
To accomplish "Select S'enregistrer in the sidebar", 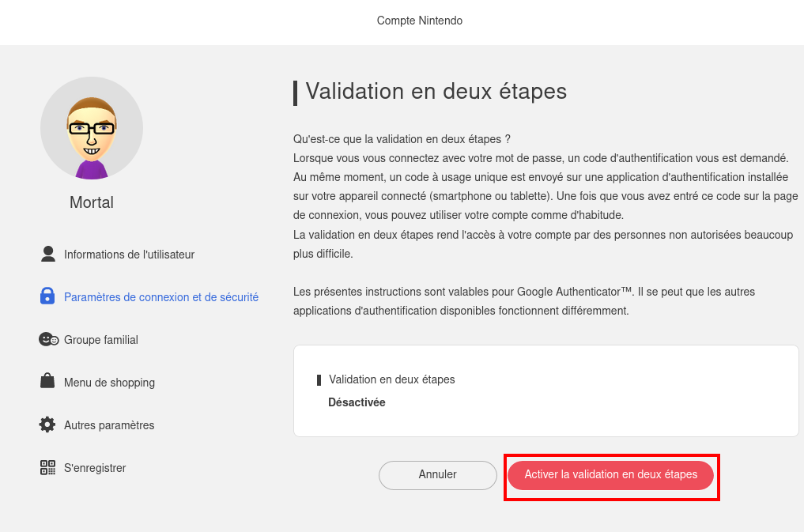I will coord(95,467).
